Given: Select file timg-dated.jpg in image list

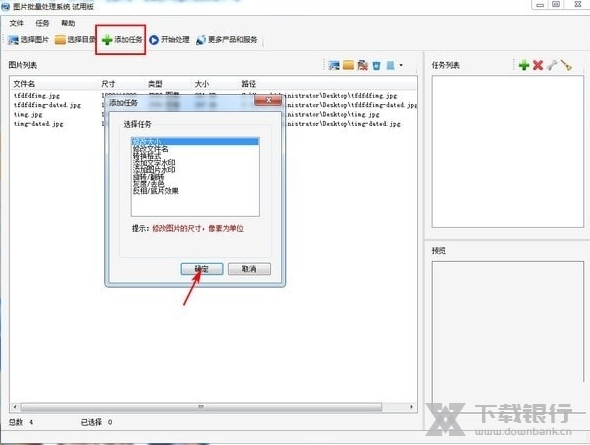Looking at the screenshot, I should click(x=38, y=124).
